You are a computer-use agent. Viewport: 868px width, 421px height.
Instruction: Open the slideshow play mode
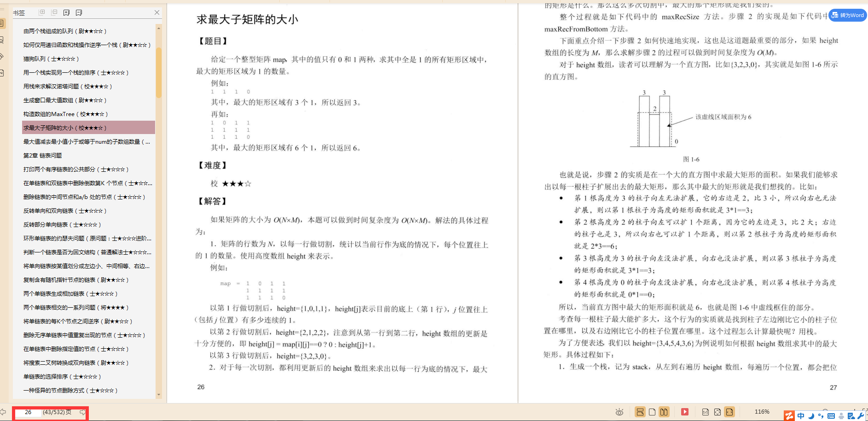[685, 412]
